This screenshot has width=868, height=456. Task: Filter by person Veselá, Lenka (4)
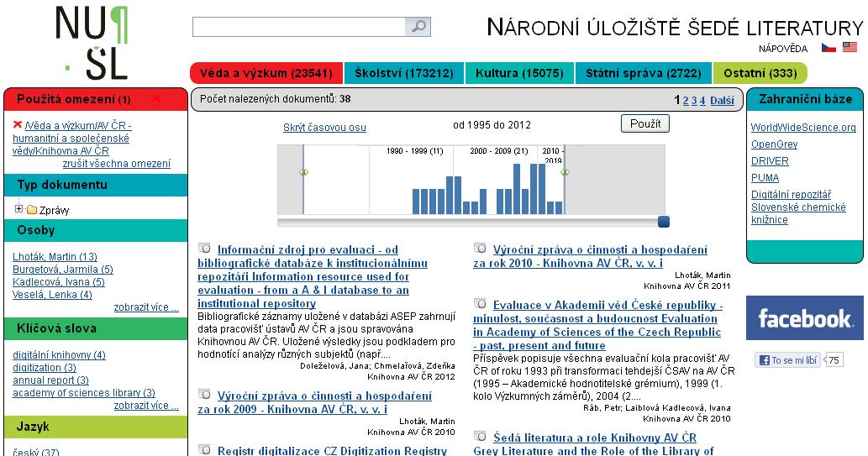pos(52,295)
